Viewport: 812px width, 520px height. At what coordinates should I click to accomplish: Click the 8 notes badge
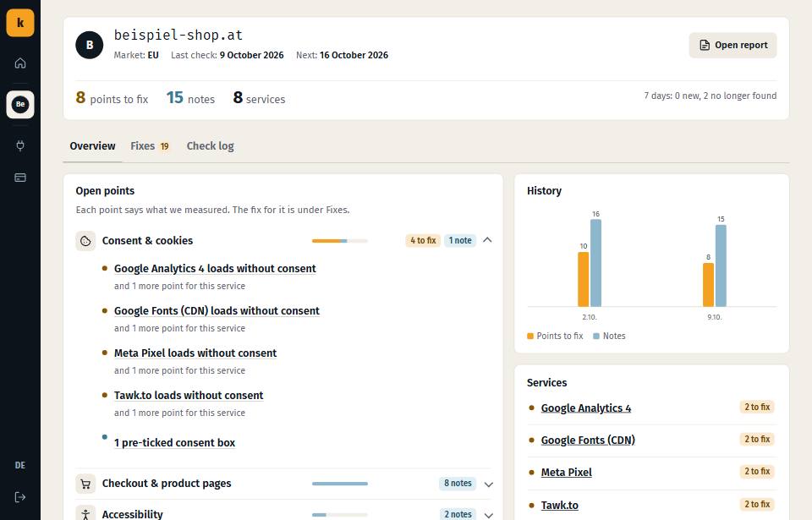click(458, 484)
